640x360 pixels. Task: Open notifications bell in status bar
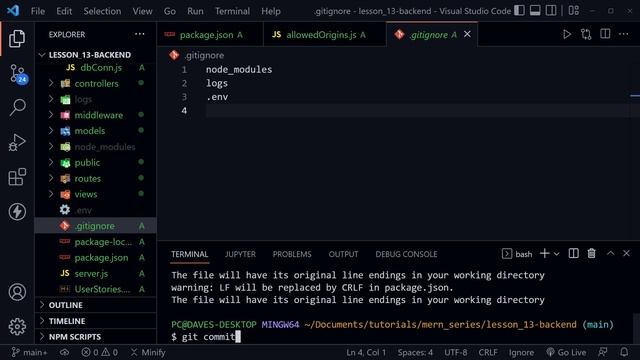tap(624, 352)
